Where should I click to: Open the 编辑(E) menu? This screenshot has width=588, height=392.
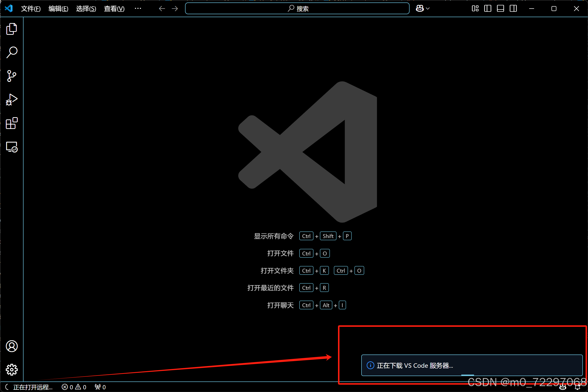[58, 9]
